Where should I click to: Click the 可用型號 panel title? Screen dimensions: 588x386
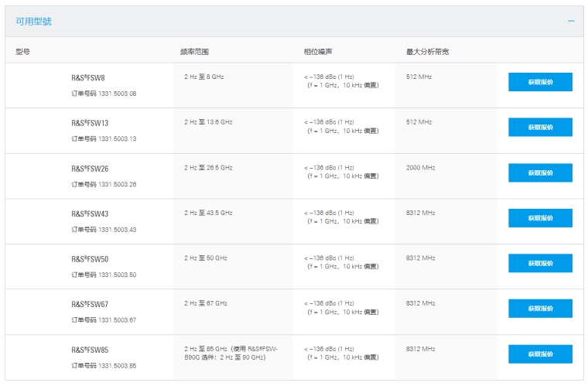coord(33,21)
